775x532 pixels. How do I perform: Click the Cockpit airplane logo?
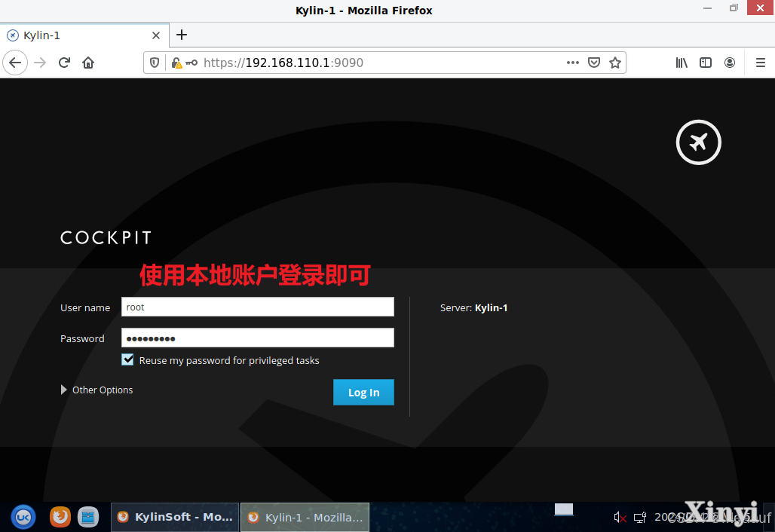pos(698,142)
